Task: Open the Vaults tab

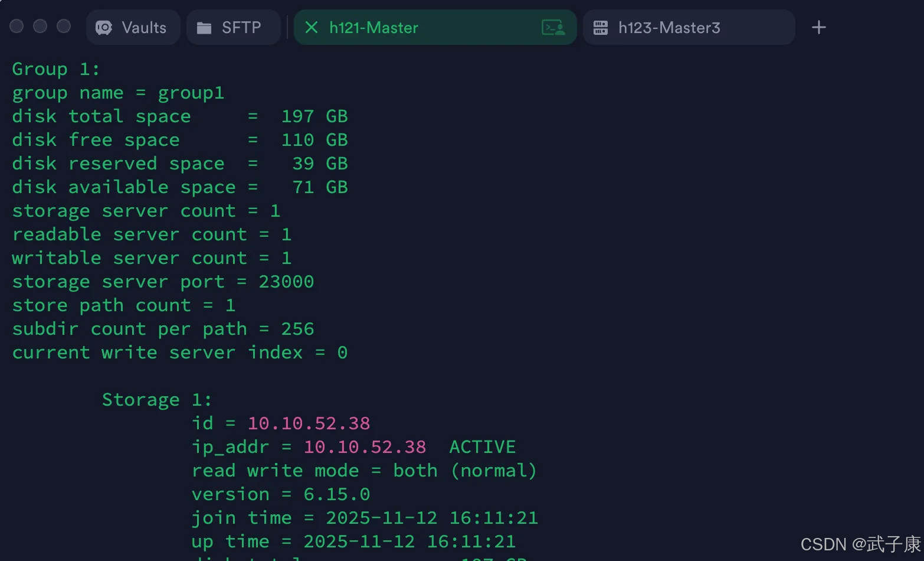Action: tap(133, 27)
